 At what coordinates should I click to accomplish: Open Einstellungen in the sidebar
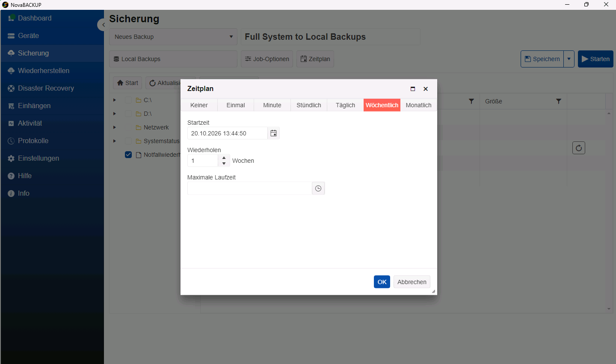coord(52,158)
